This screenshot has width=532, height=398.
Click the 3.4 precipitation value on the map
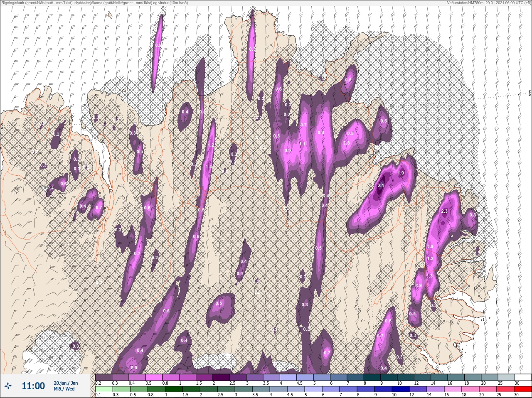[381, 185]
